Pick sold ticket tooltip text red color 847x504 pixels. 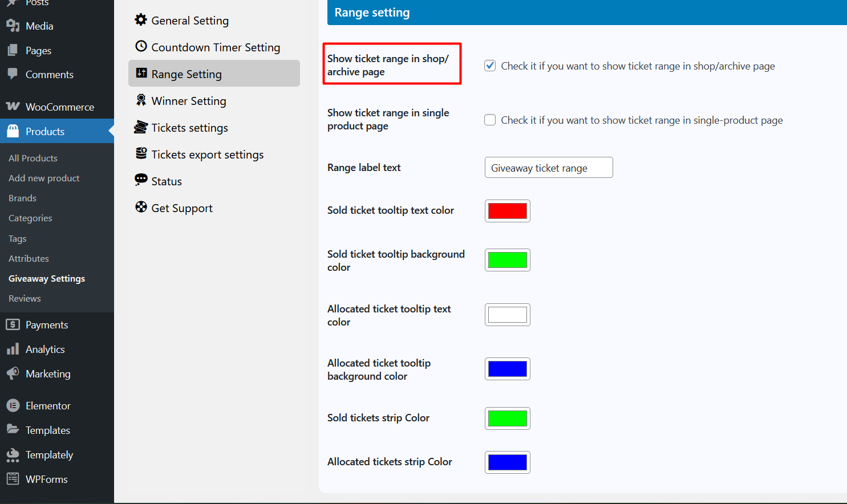(x=507, y=211)
